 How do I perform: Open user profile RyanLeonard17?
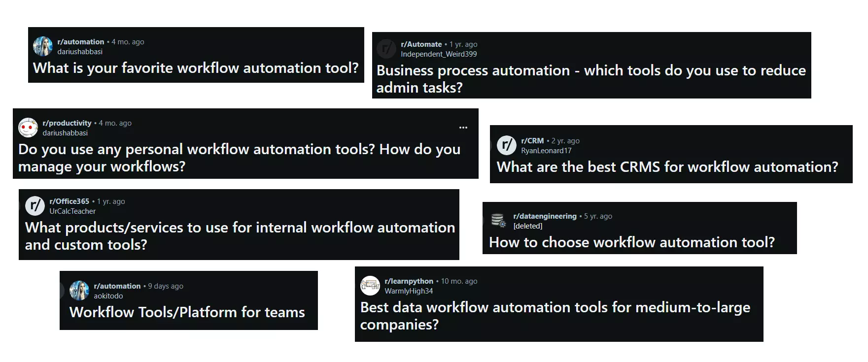tap(546, 151)
